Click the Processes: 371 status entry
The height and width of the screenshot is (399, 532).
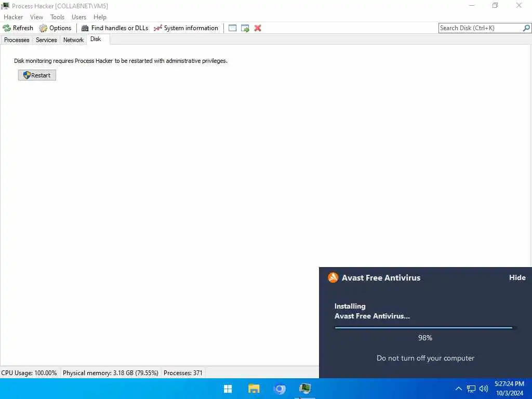coord(183,373)
